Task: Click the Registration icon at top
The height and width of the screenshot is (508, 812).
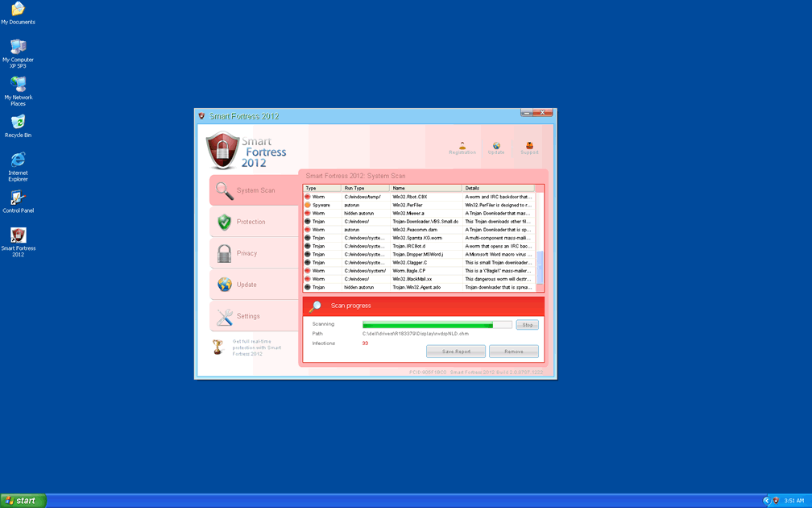Action: (462, 148)
